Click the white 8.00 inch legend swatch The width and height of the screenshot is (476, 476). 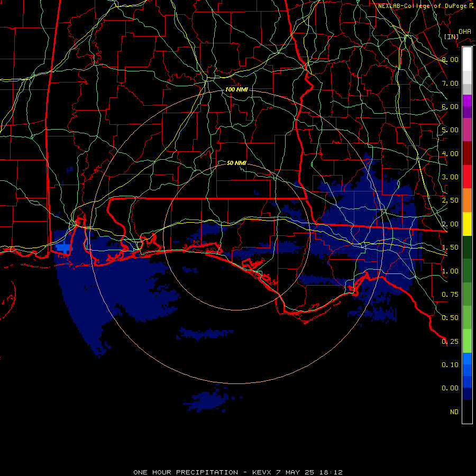coord(467,59)
